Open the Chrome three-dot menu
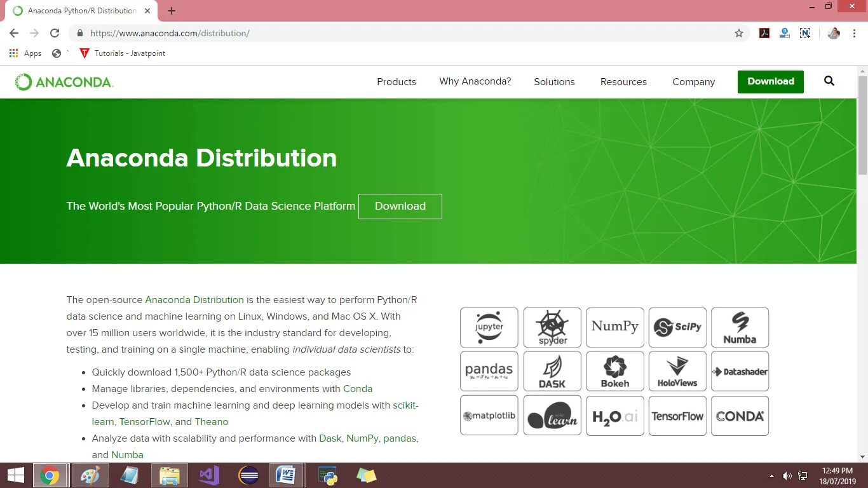Screen dimensions: 868x488 [x=855, y=33]
